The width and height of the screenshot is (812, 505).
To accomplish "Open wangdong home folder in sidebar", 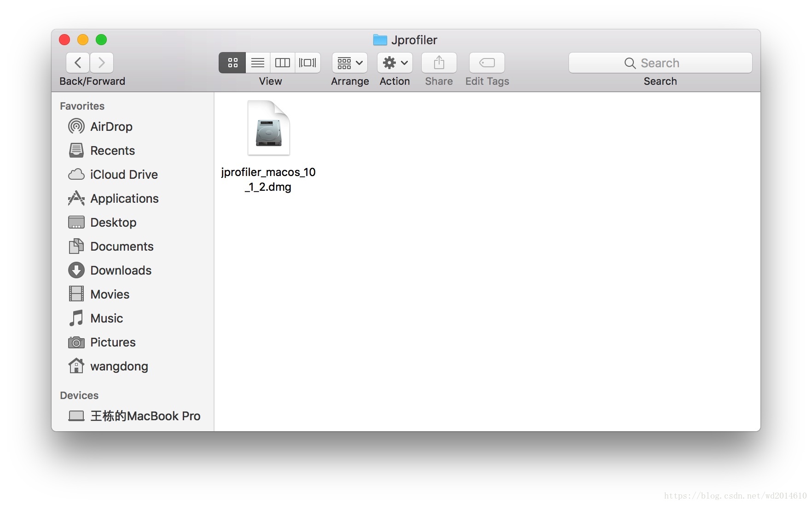I will click(x=133, y=366).
